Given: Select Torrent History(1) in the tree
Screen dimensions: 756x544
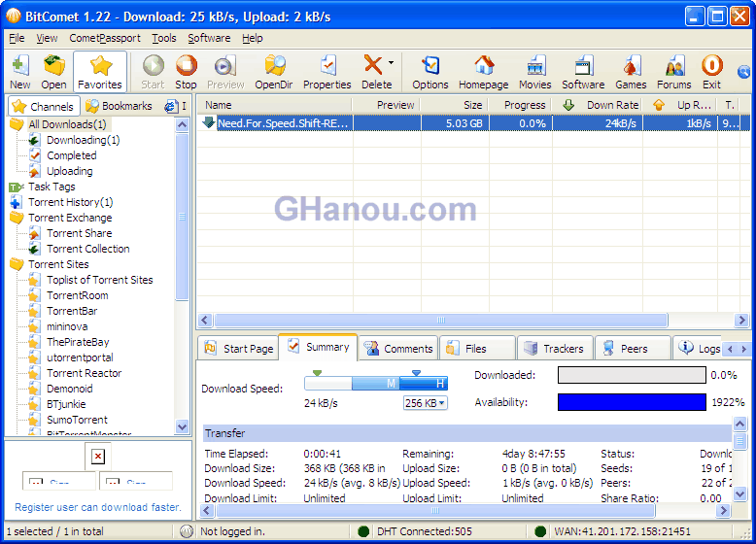Looking at the screenshot, I should coord(70,202).
